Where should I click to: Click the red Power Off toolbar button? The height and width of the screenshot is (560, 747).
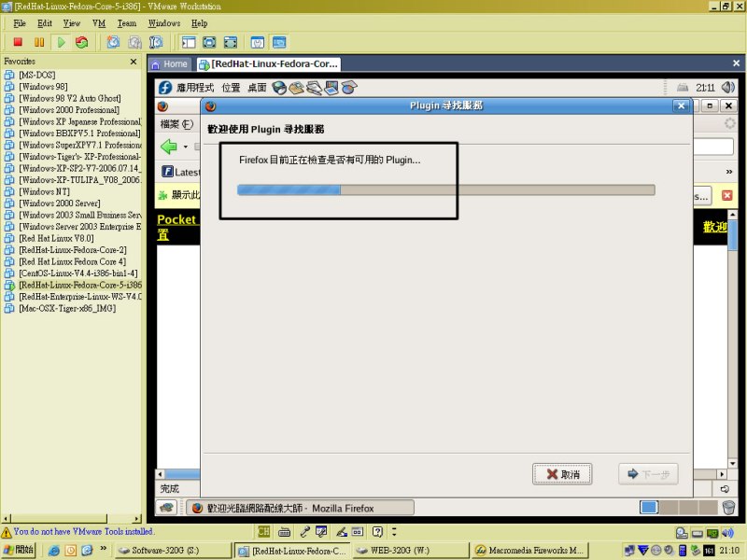click(18, 42)
